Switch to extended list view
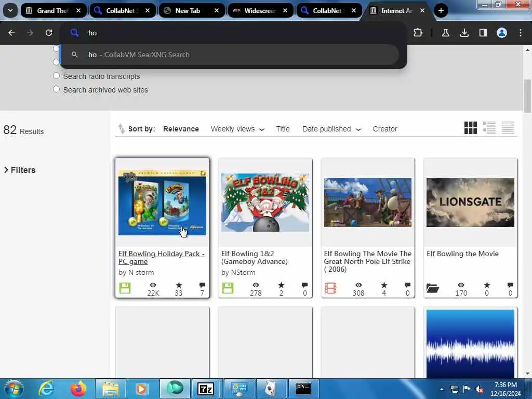The width and height of the screenshot is (532, 399). click(x=489, y=128)
